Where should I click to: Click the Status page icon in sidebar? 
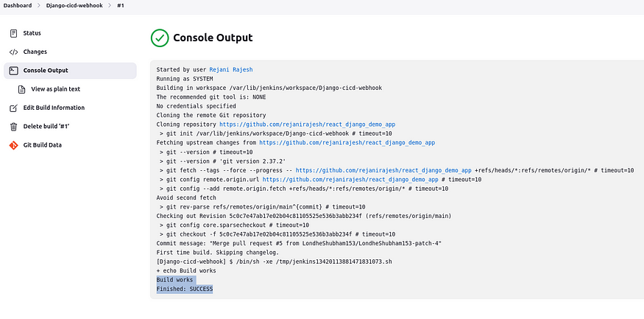pyautogui.click(x=13, y=33)
